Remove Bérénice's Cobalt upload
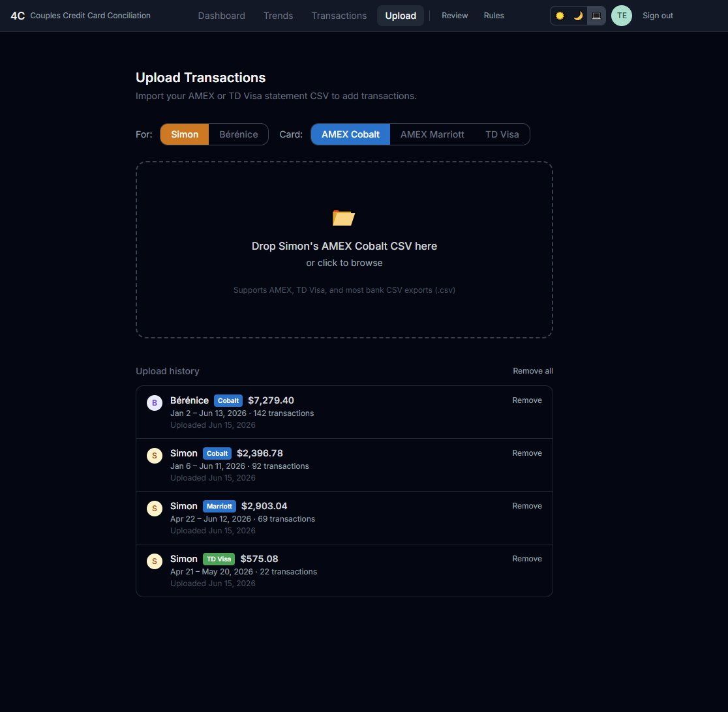Viewport: 728px width, 712px height. point(527,400)
